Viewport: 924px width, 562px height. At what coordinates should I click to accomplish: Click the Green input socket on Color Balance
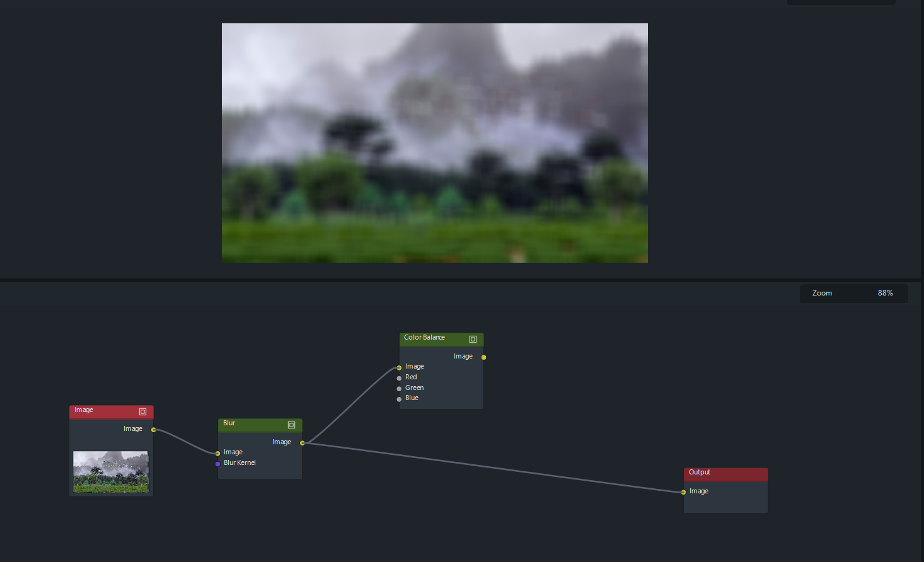tap(399, 388)
